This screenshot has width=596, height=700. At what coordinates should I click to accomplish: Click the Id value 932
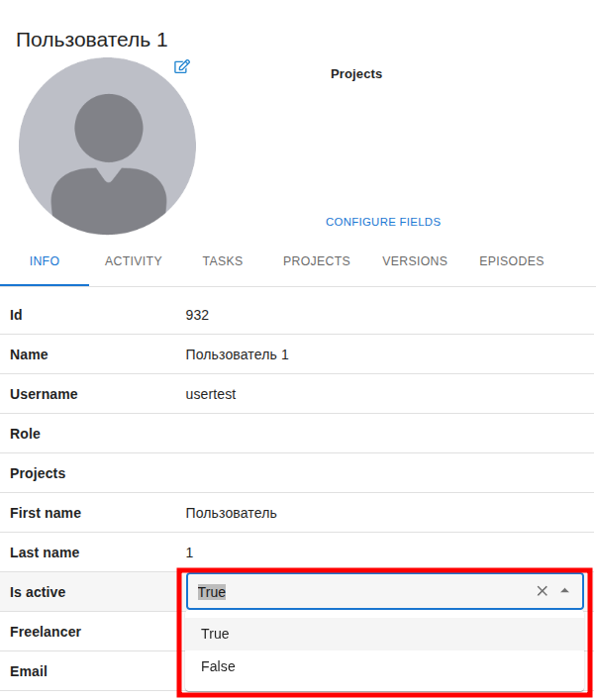click(197, 315)
